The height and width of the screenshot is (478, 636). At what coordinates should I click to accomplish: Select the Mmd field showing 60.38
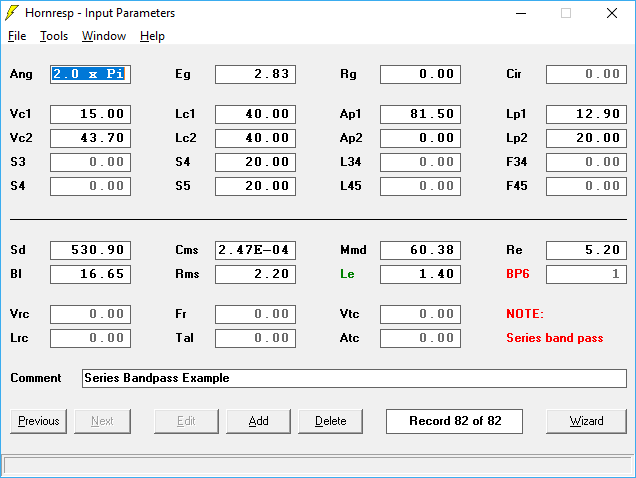pyautogui.click(x=421, y=250)
